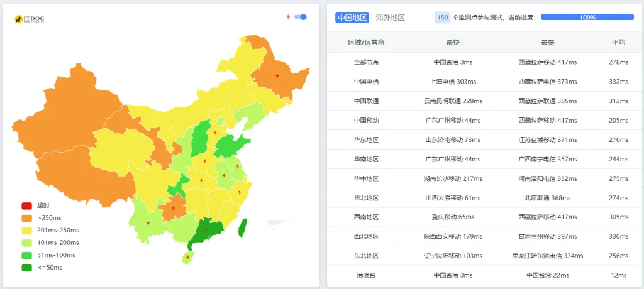This screenshot has width=644, height=289.
Task: Select the 中国联通 row label
Action: [367, 101]
